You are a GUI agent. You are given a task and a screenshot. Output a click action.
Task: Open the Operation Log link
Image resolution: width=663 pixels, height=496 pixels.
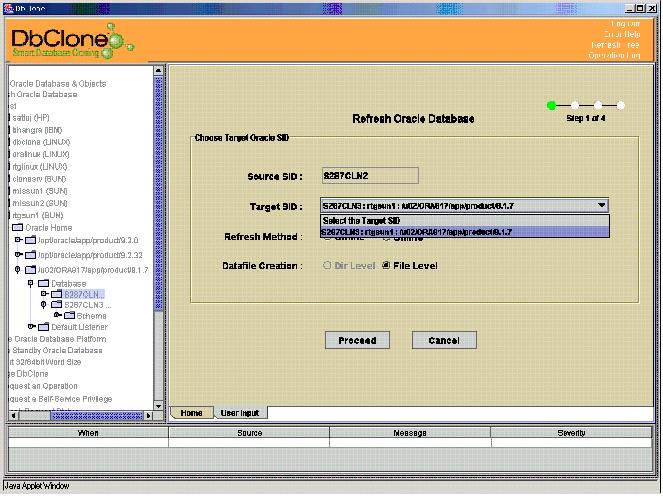614,55
